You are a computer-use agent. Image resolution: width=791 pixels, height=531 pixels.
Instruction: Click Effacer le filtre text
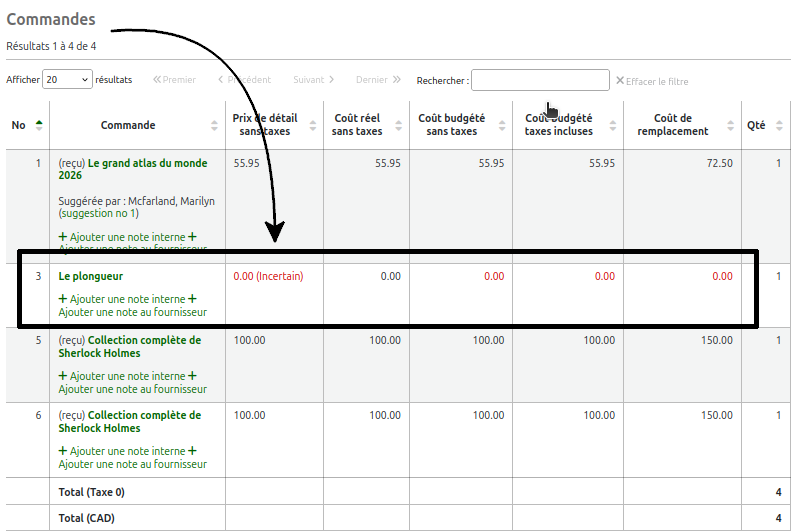(x=657, y=81)
